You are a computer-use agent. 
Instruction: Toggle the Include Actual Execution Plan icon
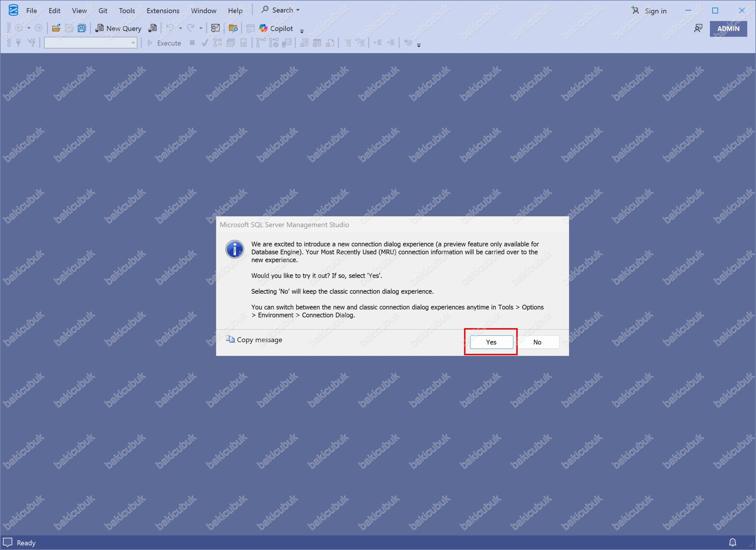coord(261,43)
